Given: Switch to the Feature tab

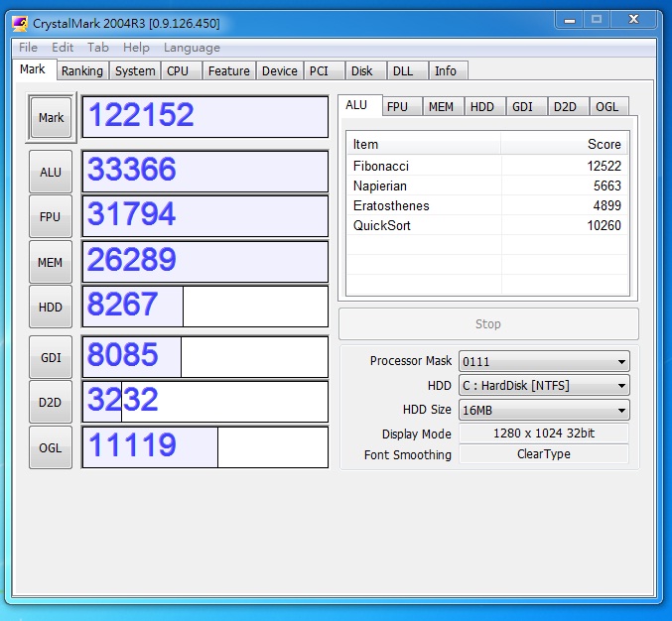Looking at the screenshot, I should point(229,70).
